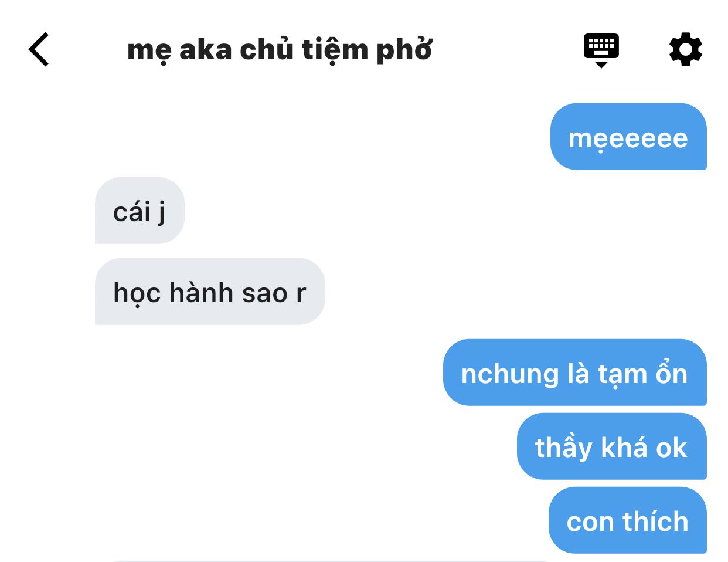Select the blue bubble thầy khá ok
Image resolution: width=728 pixels, height=562 pixels.
611,446
